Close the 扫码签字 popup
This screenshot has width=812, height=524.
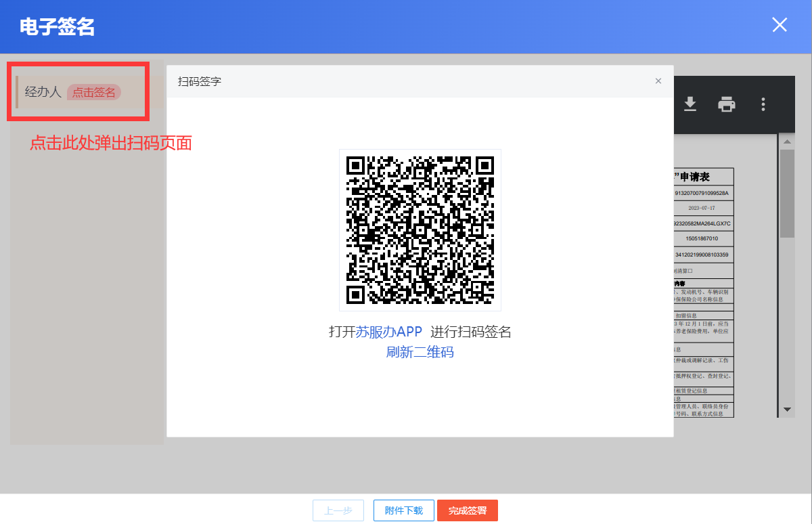click(658, 81)
